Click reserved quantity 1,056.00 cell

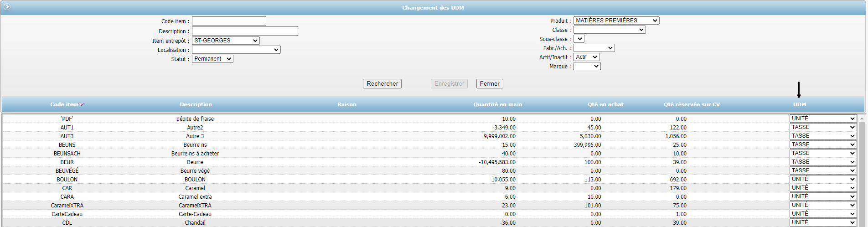click(676, 136)
